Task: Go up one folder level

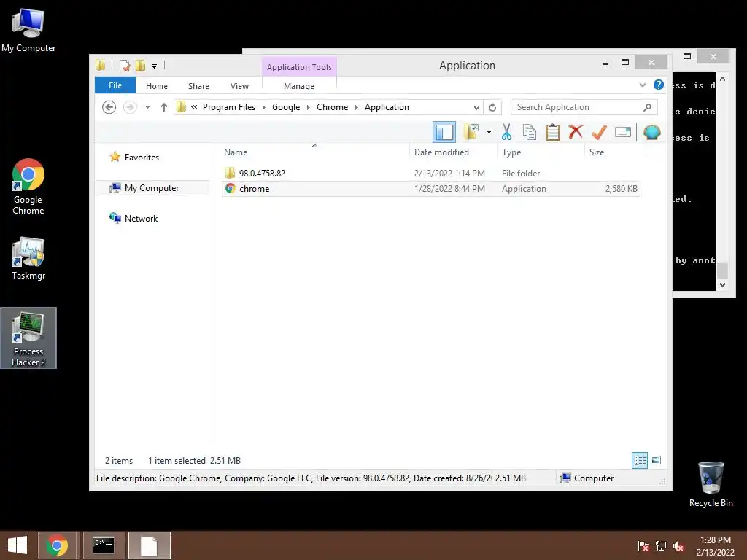Action: 164,107
